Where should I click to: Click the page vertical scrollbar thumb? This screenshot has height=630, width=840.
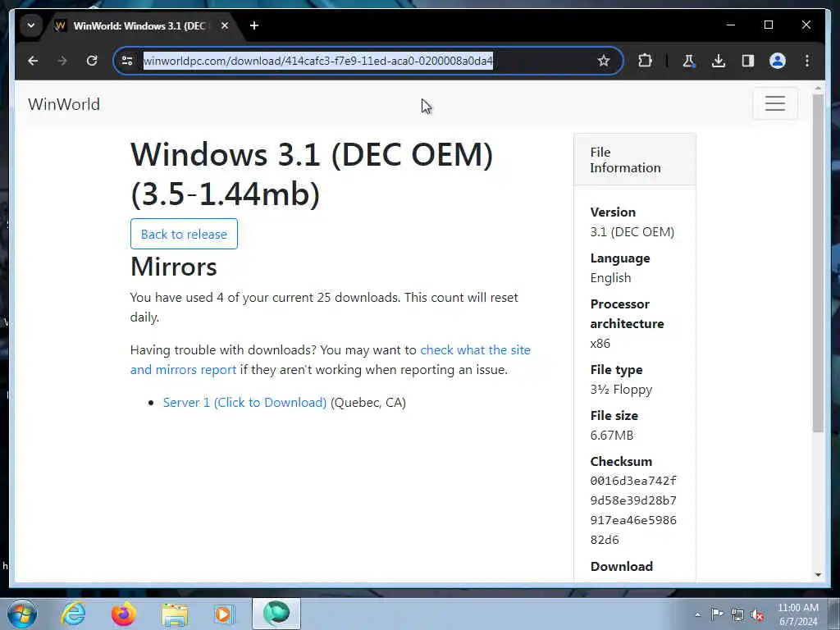(818, 262)
